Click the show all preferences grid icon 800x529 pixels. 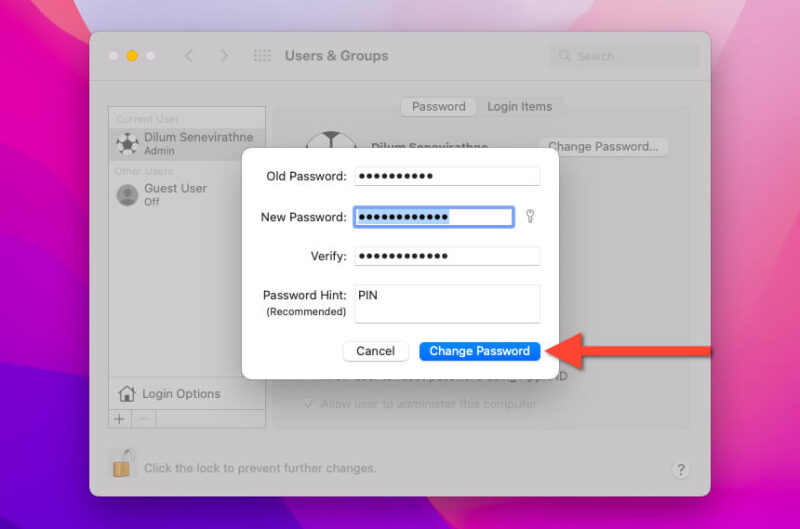click(262, 56)
